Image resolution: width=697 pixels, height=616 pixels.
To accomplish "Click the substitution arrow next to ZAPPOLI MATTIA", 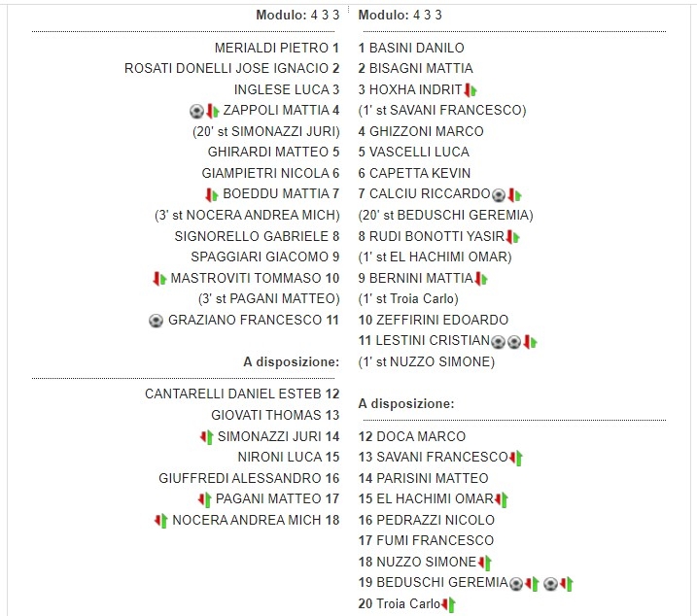I will (x=212, y=111).
